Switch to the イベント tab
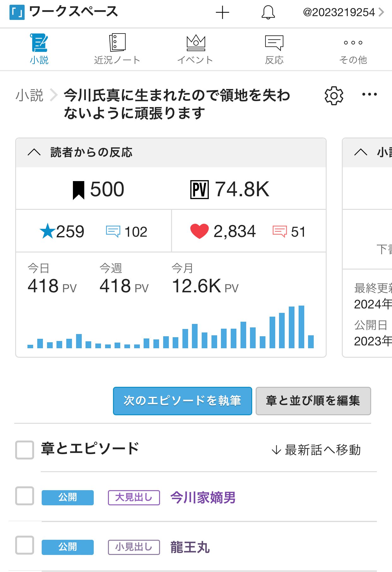This screenshot has height=572, width=392. (196, 49)
